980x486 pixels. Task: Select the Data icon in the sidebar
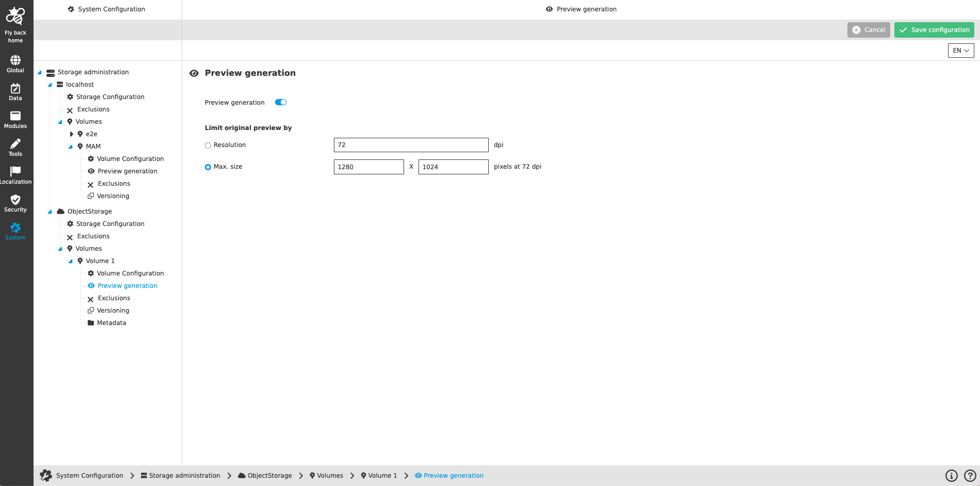tap(15, 91)
